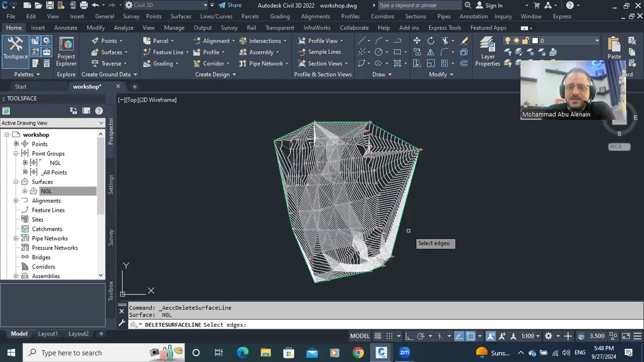Viewport: 644px width, 362px height.
Task: Toggle clean screen mode in status bar
Action: point(626,336)
